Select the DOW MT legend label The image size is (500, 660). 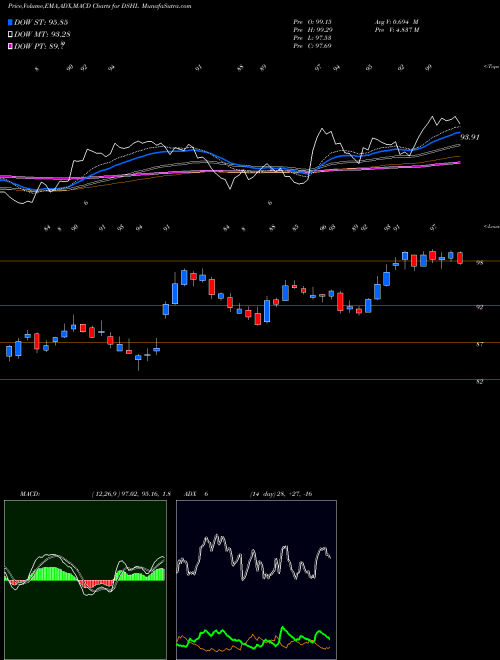pyautogui.click(x=42, y=35)
